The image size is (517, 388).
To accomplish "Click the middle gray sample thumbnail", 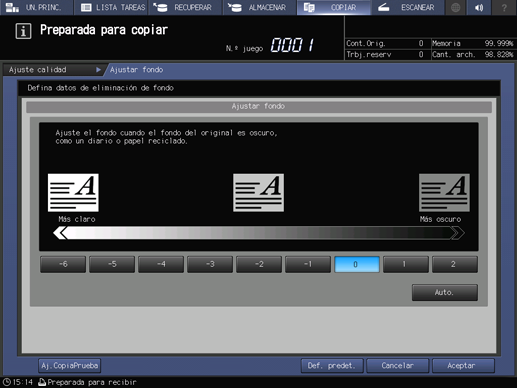I will click(x=259, y=192).
